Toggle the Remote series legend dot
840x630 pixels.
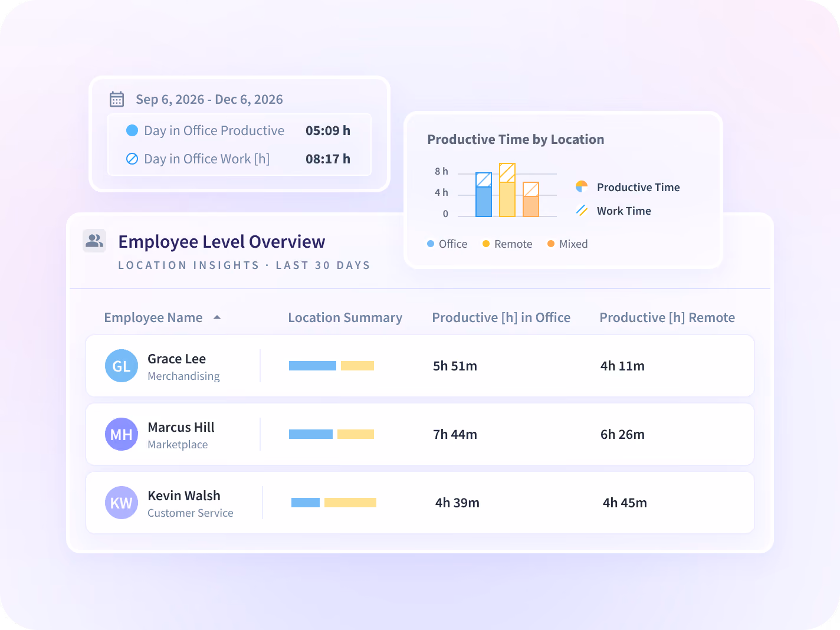[x=486, y=244]
